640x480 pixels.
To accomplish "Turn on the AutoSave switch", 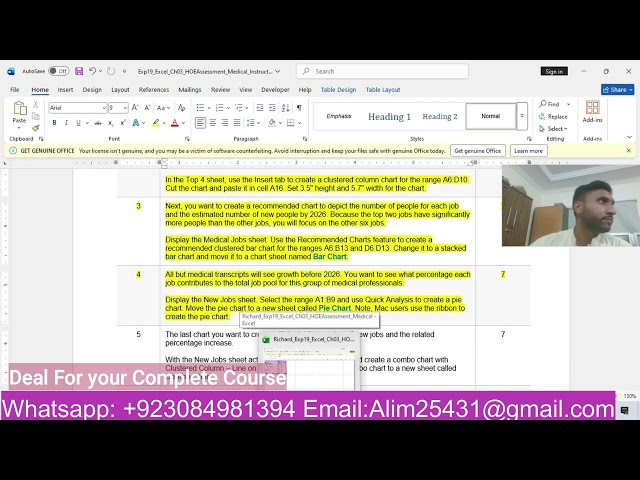I will tap(59, 71).
